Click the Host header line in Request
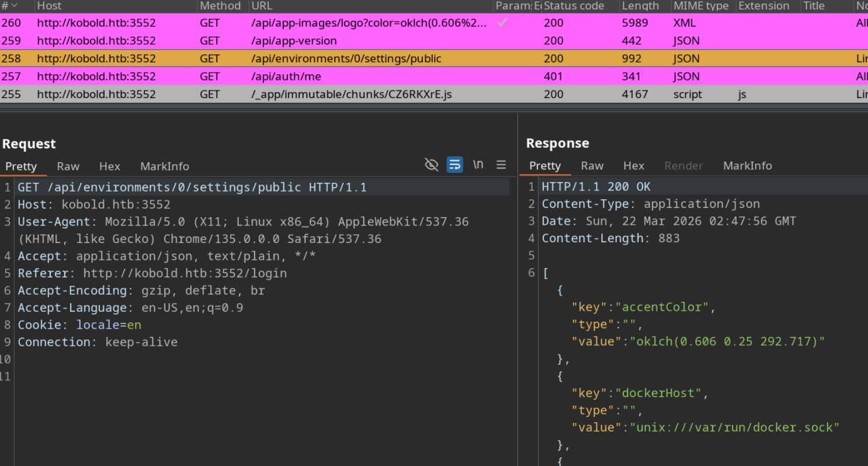 (x=94, y=205)
